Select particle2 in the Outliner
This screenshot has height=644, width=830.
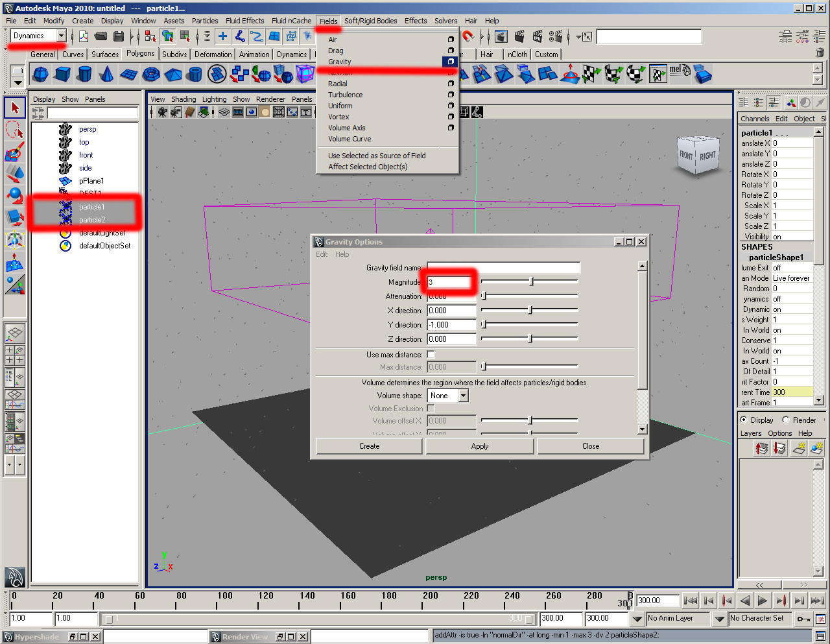point(92,220)
